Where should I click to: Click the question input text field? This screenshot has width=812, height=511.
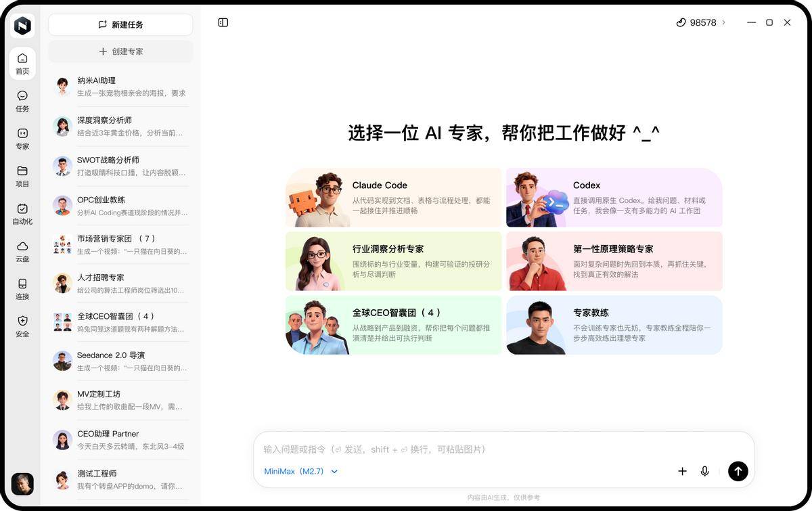click(503, 449)
